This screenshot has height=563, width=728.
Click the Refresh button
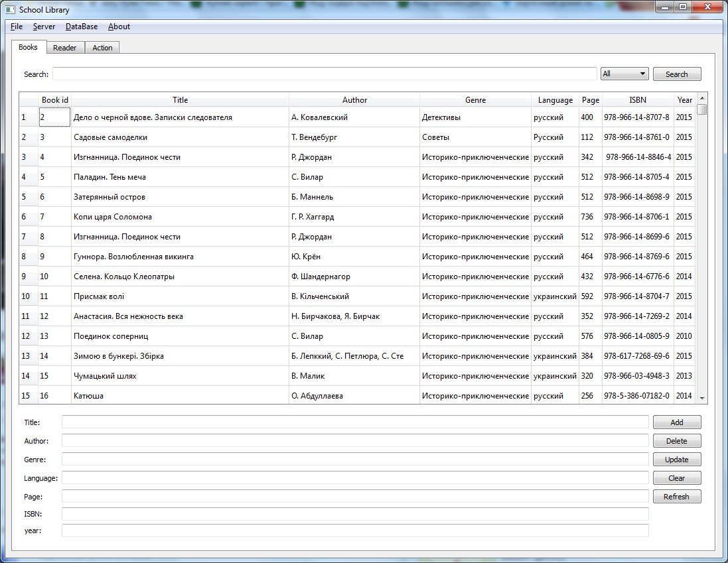pos(677,497)
